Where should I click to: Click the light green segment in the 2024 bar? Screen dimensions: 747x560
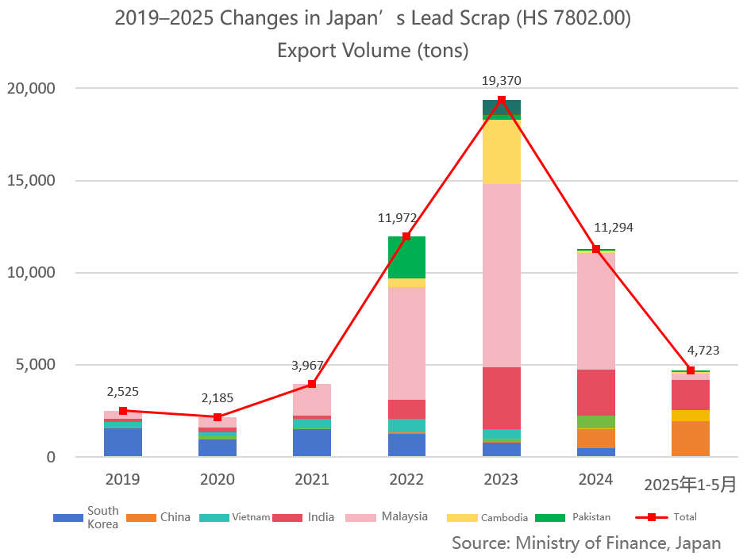coord(596,422)
